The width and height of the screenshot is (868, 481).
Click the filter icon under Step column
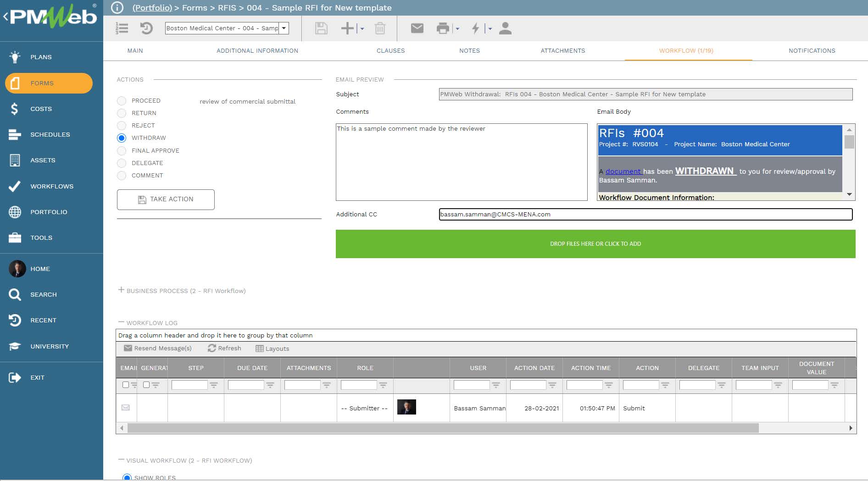[214, 385]
